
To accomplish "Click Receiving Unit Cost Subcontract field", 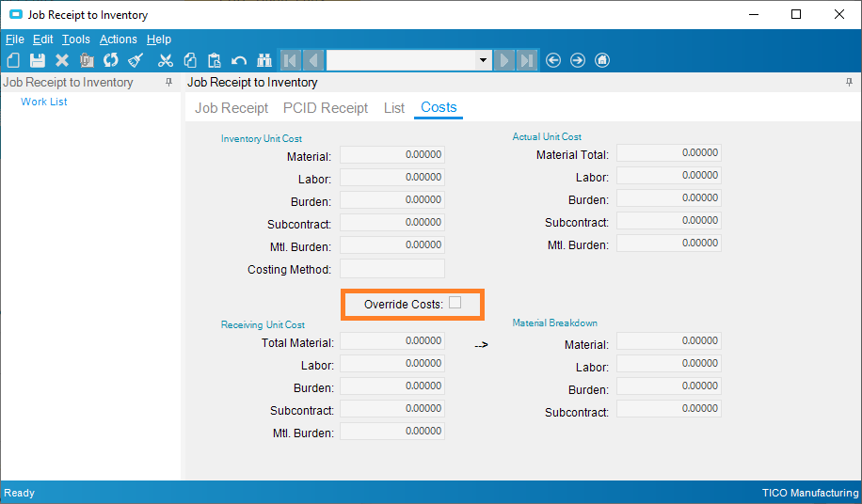I will (x=392, y=408).
